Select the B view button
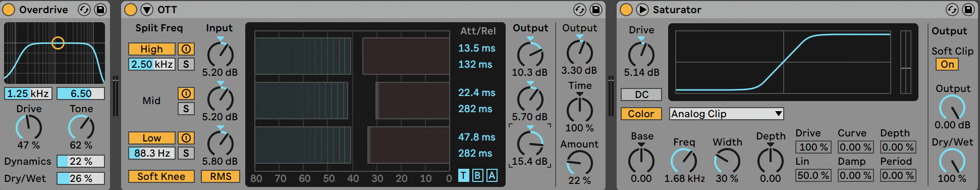The width and height of the screenshot is (980, 190). pyautogui.click(x=477, y=175)
